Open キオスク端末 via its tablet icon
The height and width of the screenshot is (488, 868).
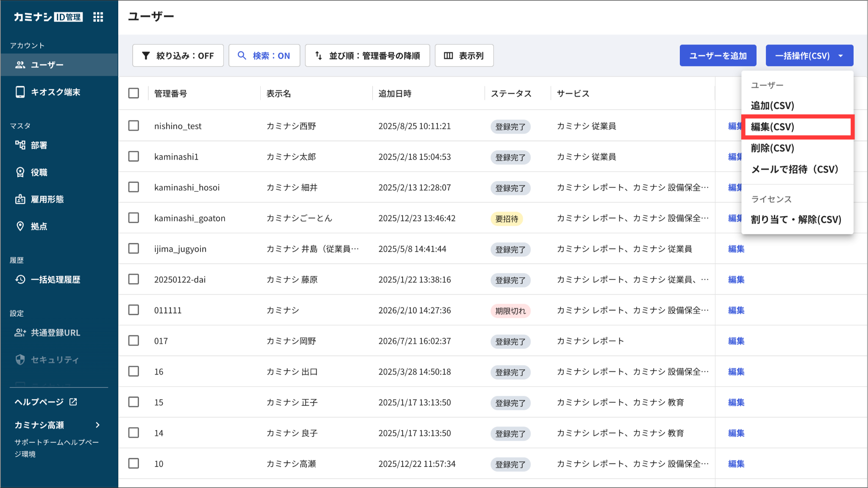pos(20,92)
